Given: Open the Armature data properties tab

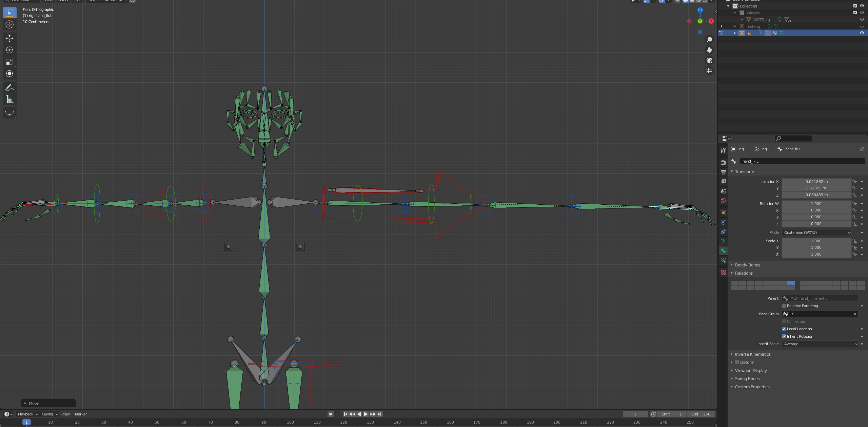Looking at the screenshot, I should (723, 241).
